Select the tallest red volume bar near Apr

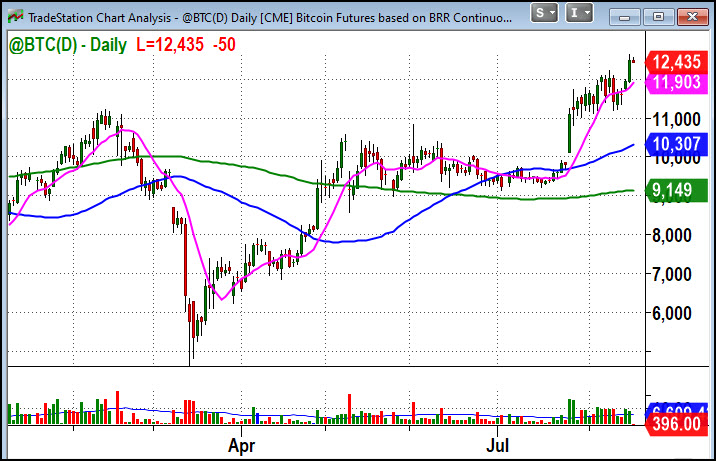click(187, 412)
